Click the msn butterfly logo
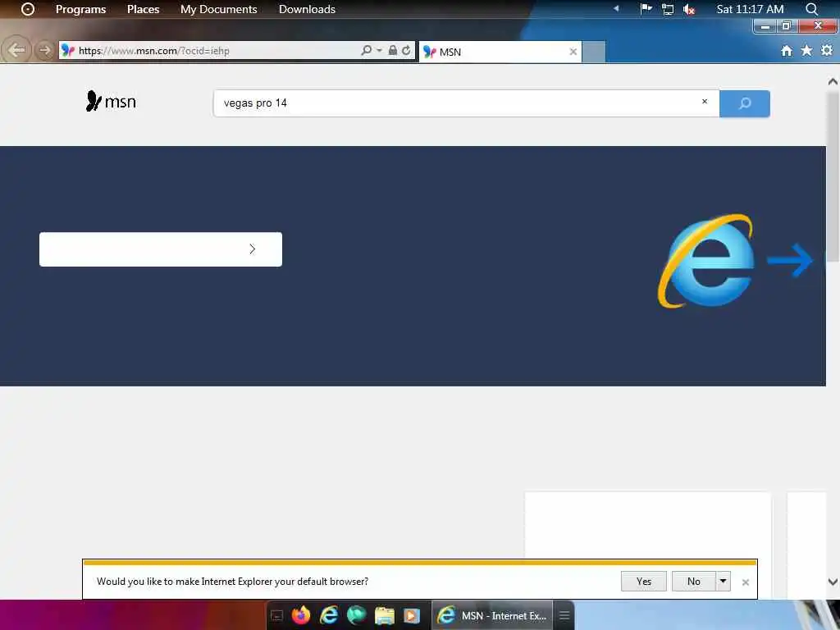Image resolution: width=840 pixels, height=630 pixels. click(111, 101)
